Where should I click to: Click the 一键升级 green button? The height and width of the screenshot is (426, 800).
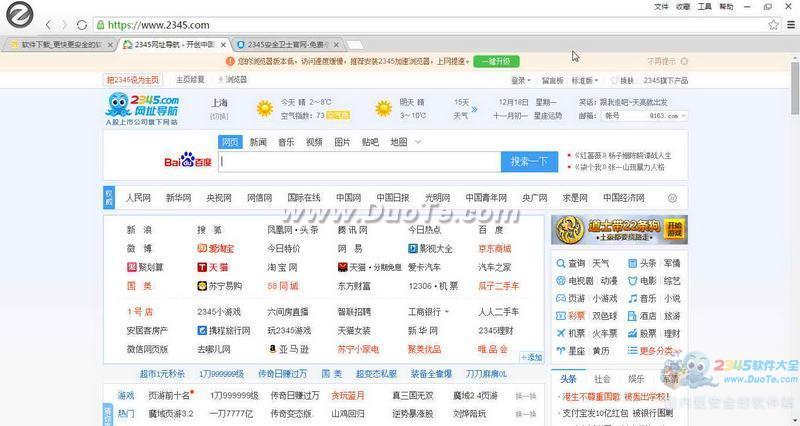496,61
